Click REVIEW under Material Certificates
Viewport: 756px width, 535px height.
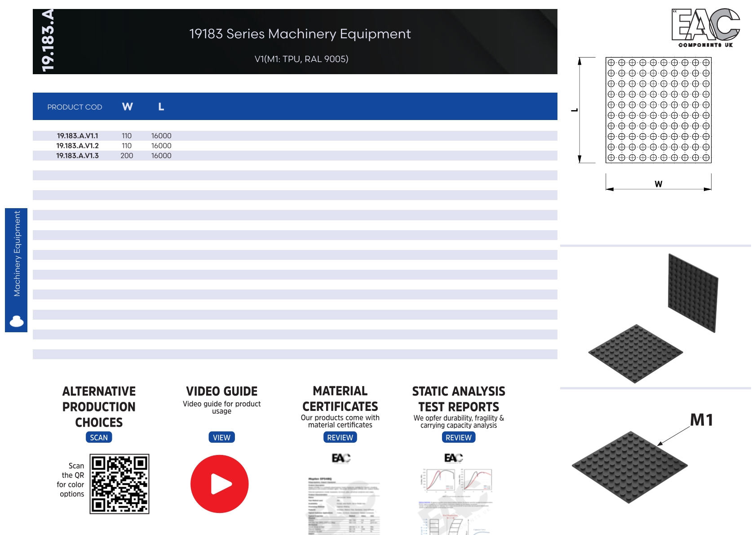coord(340,437)
